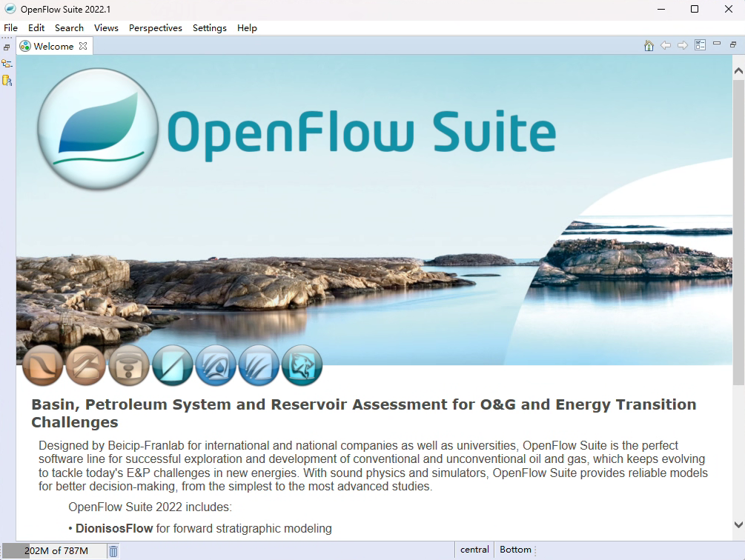Click the teal puma head module icon
The height and width of the screenshot is (560, 745).
tap(302, 365)
